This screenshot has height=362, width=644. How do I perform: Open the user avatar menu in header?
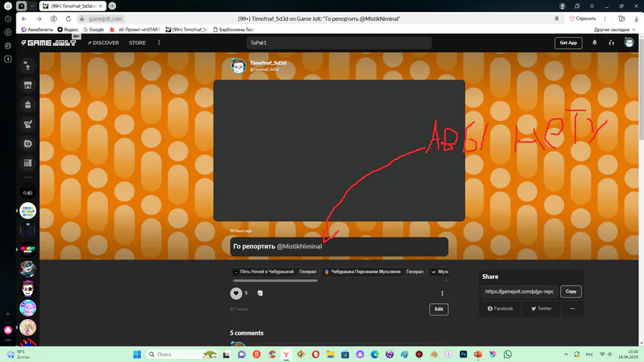(629, 42)
